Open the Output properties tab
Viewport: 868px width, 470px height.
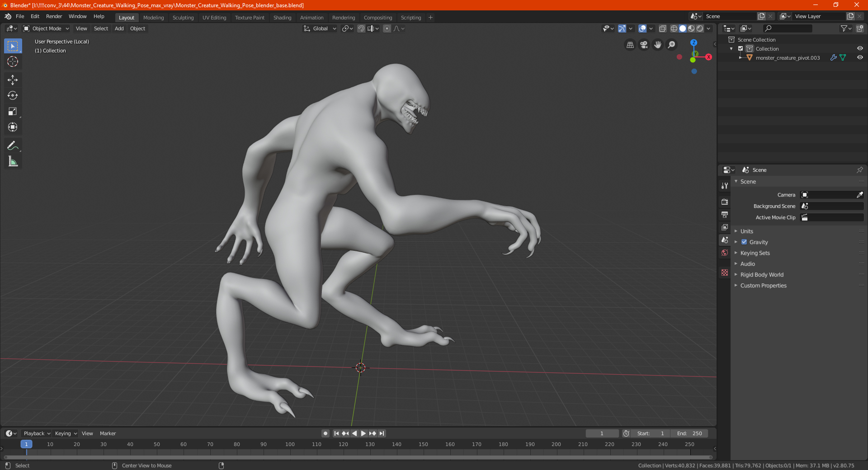725,214
